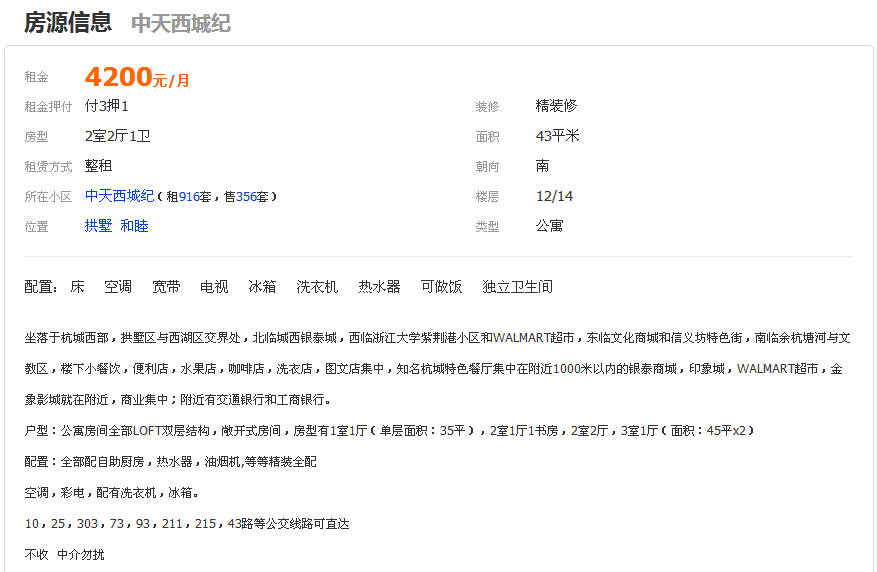Click the 独立卫生间 amenity item
Screen dimensions: 877x572
pos(517,287)
